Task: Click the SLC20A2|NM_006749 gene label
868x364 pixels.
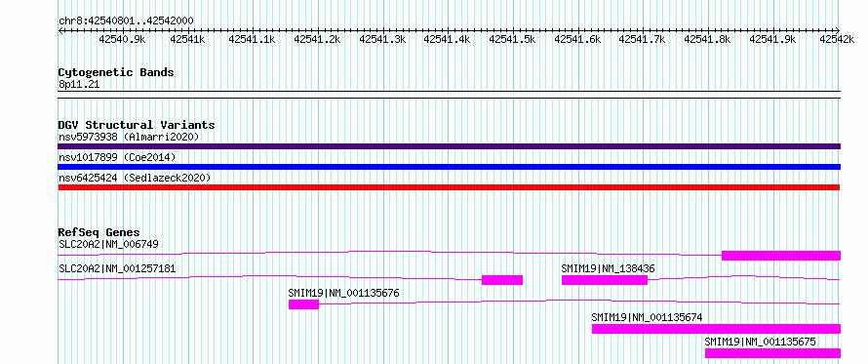Action: (x=109, y=244)
